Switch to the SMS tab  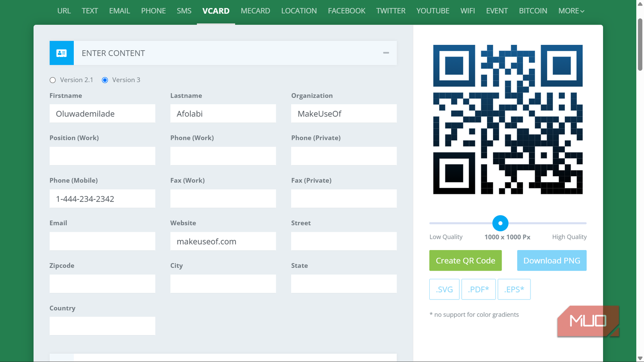184,11
